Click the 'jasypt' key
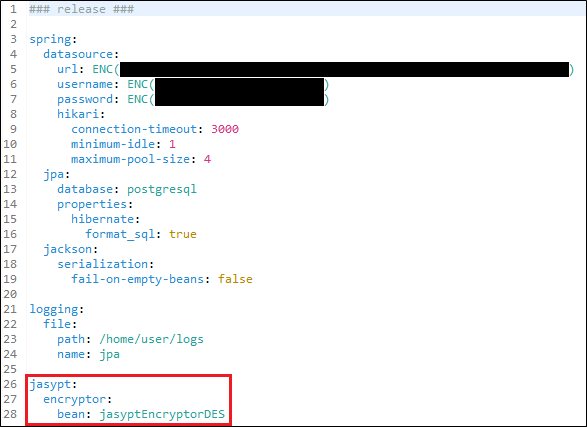The height and width of the screenshot is (427, 587). point(50,385)
